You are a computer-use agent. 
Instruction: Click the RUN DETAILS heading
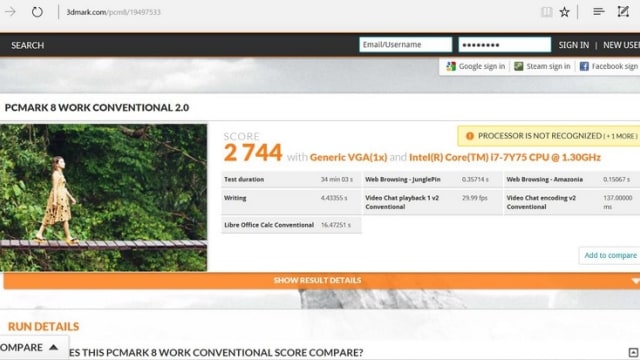(43, 327)
